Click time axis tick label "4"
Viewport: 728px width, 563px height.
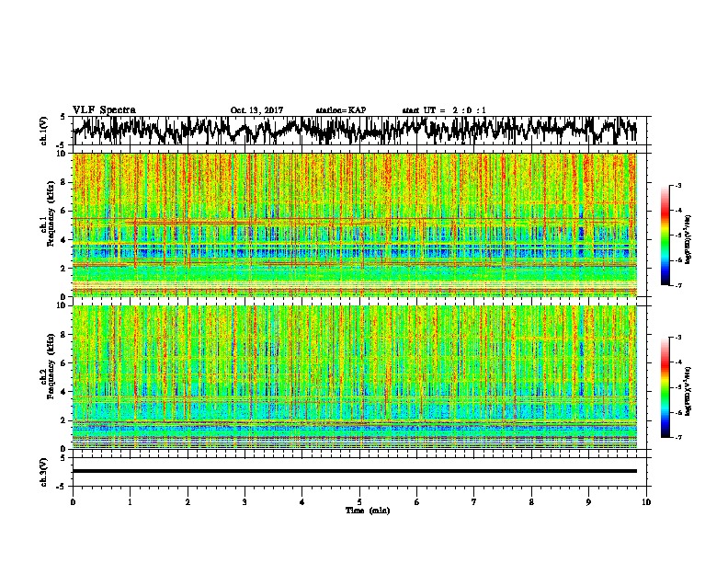click(302, 502)
